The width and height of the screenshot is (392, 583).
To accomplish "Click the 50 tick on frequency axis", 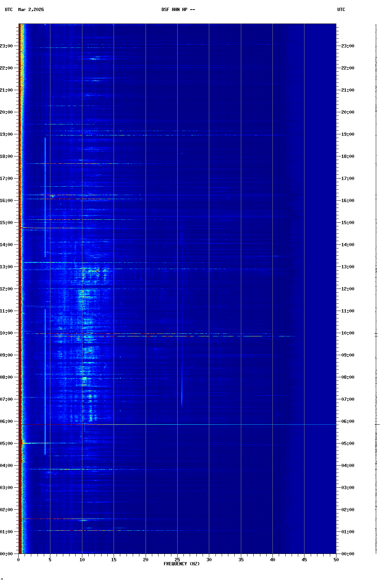I will (x=336, y=560).
